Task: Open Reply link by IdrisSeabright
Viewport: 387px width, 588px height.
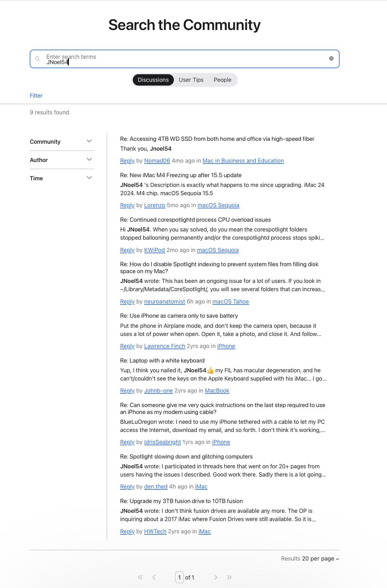Action: (x=127, y=442)
